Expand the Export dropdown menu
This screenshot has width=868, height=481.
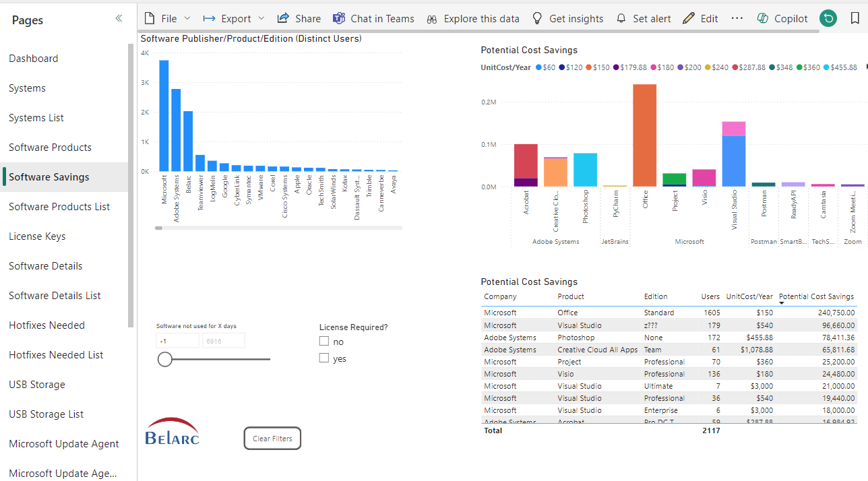tap(261, 18)
